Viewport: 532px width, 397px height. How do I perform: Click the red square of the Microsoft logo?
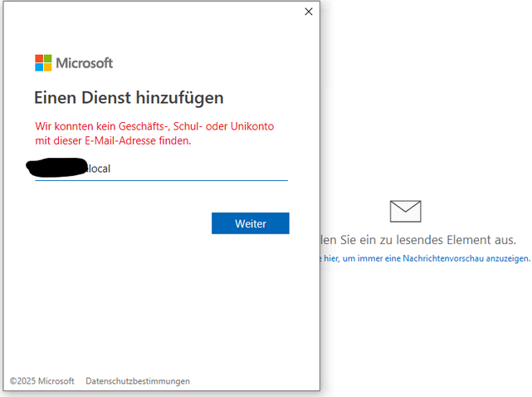coord(39,58)
